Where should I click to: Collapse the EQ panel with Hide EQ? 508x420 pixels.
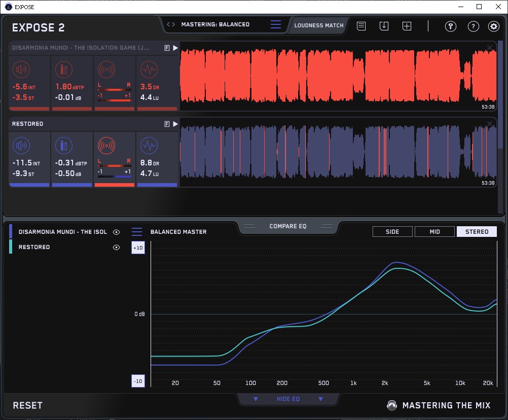click(288, 399)
